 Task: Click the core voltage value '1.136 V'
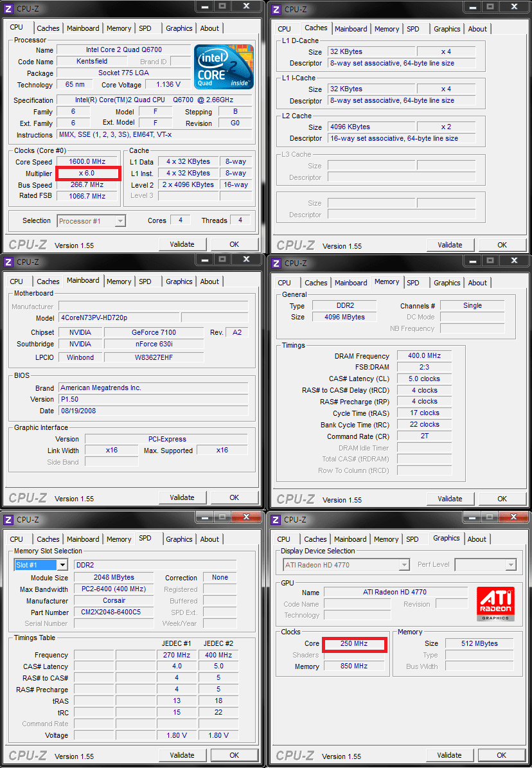[x=168, y=84]
